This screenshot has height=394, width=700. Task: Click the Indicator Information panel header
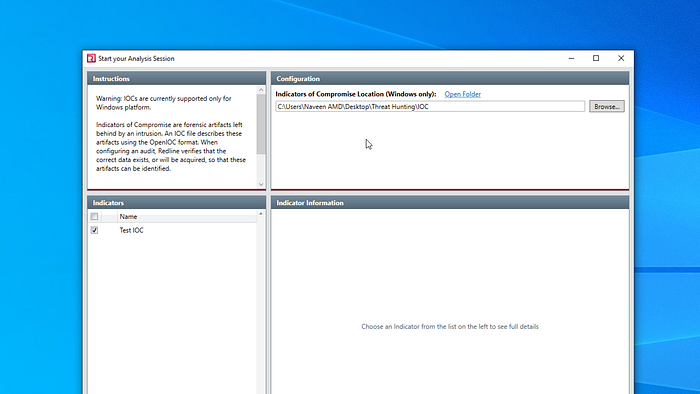[450, 203]
